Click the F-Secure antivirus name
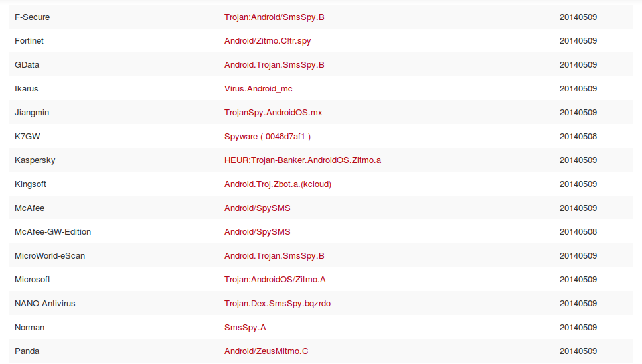 [x=32, y=17]
